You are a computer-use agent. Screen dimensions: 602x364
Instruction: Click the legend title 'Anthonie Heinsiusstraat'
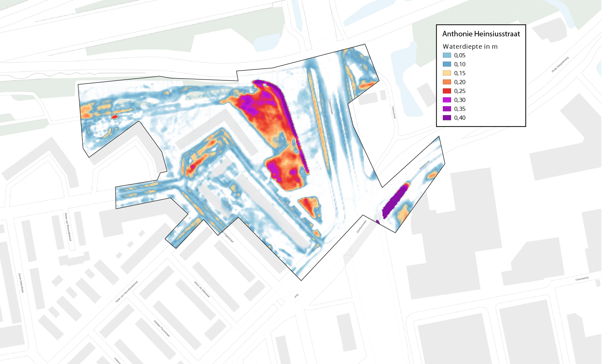tap(481, 34)
